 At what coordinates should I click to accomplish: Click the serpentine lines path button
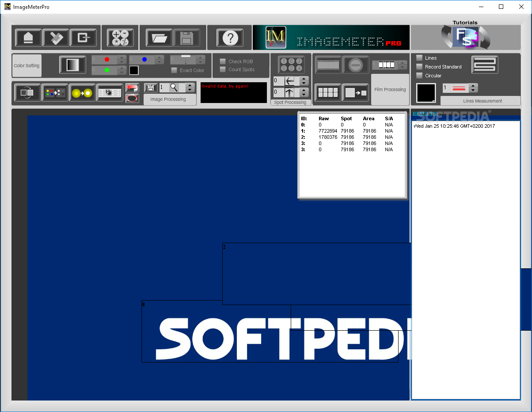[485, 65]
